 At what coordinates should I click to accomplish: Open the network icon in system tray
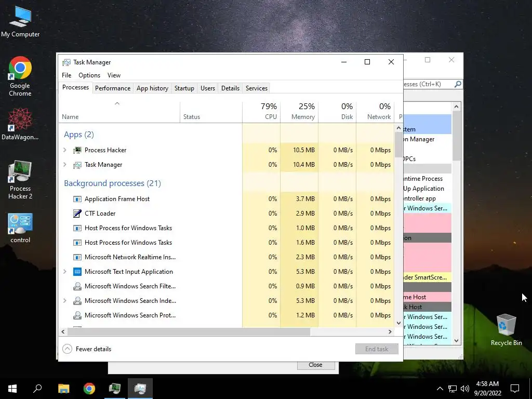pyautogui.click(x=453, y=389)
